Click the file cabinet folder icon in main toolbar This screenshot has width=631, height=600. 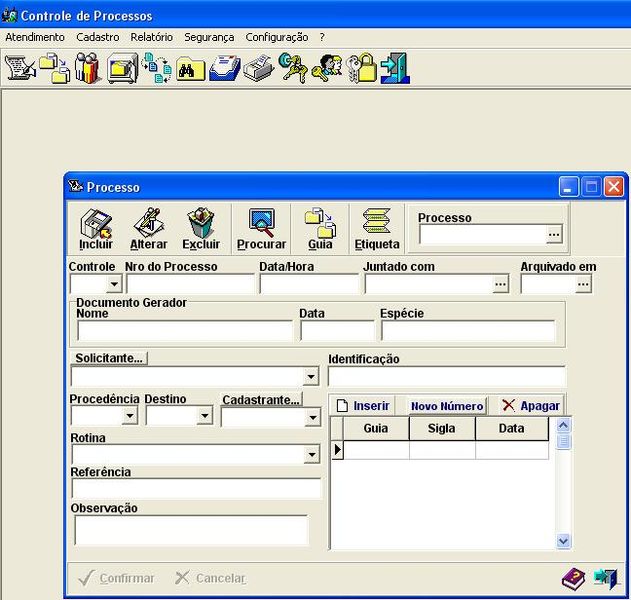(122, 68)
